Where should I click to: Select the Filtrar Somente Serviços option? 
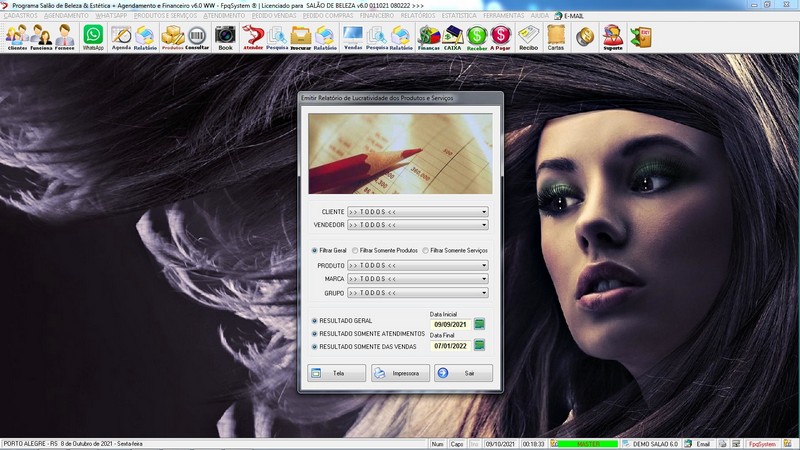coord(425,250)
